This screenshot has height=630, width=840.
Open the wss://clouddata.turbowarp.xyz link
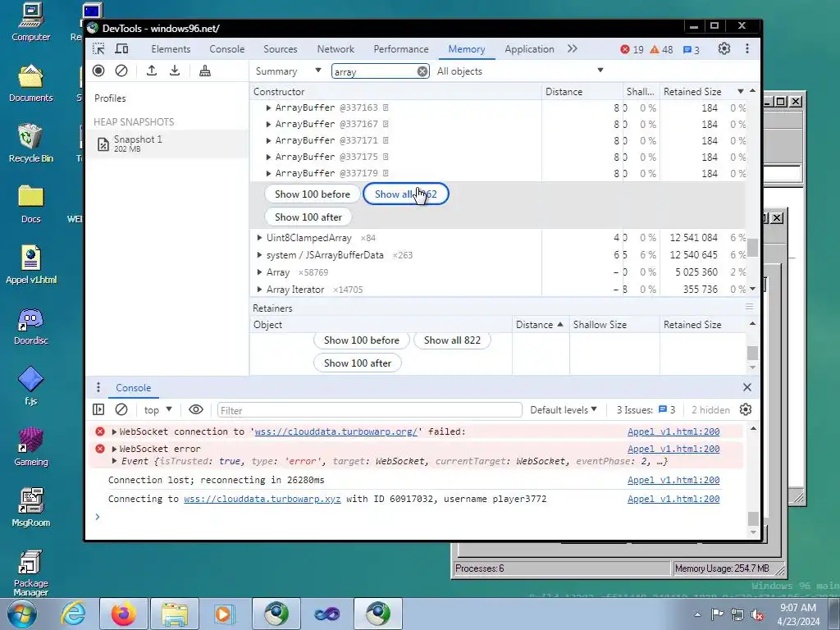[262, 499]
